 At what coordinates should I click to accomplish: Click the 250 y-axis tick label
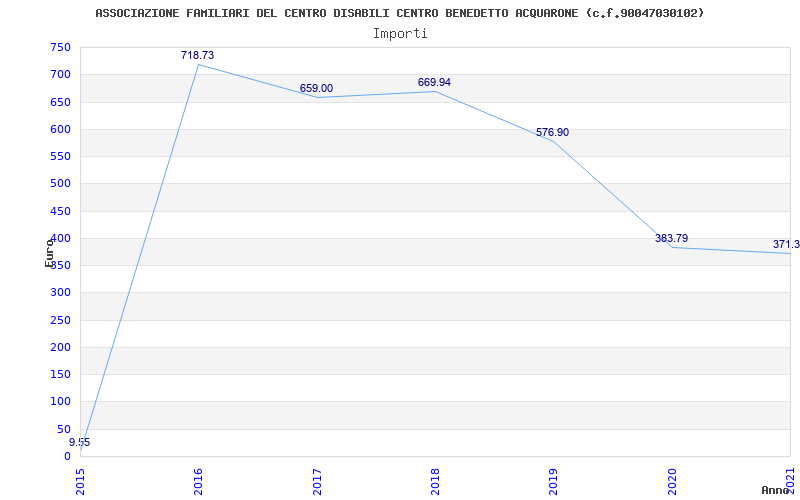[60, 320]
